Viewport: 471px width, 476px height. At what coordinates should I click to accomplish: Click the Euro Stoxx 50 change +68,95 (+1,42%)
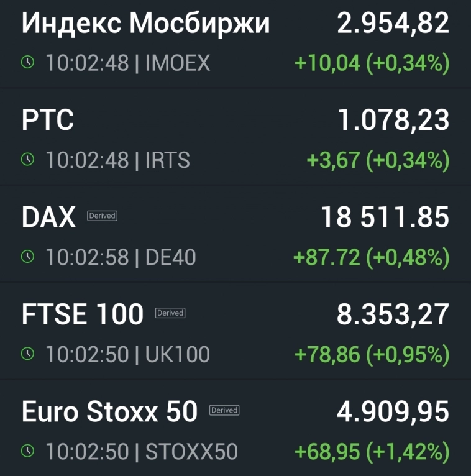[372, 451]
